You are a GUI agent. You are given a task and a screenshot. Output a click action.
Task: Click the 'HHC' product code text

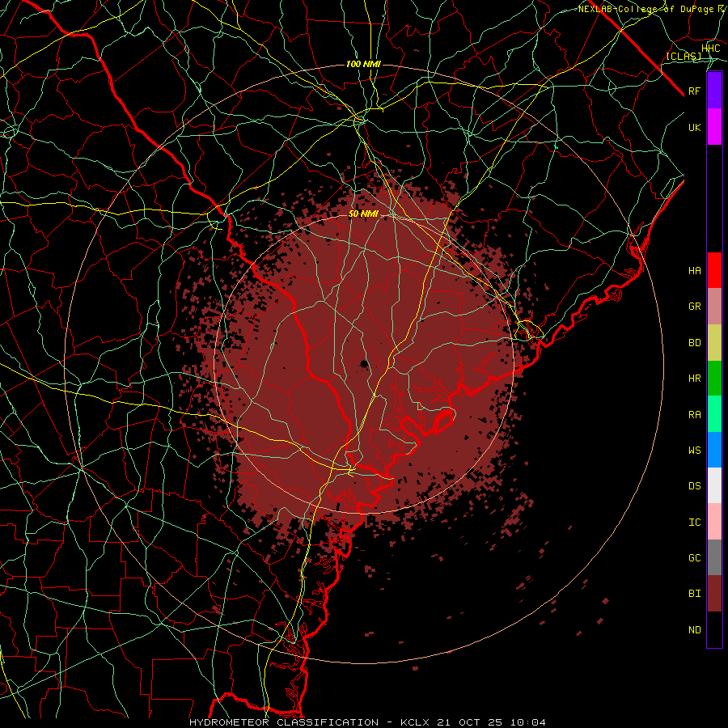[711, 49]
